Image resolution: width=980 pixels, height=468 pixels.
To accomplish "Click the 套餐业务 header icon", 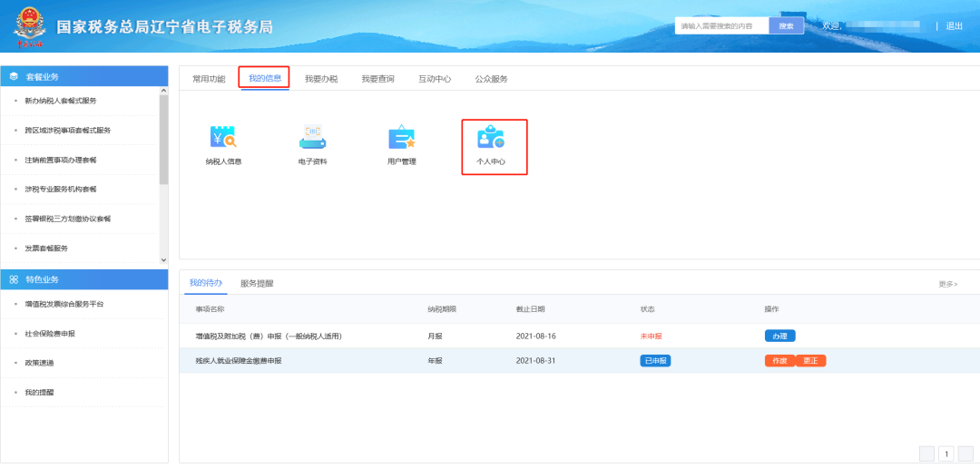I will click(15, 77).
